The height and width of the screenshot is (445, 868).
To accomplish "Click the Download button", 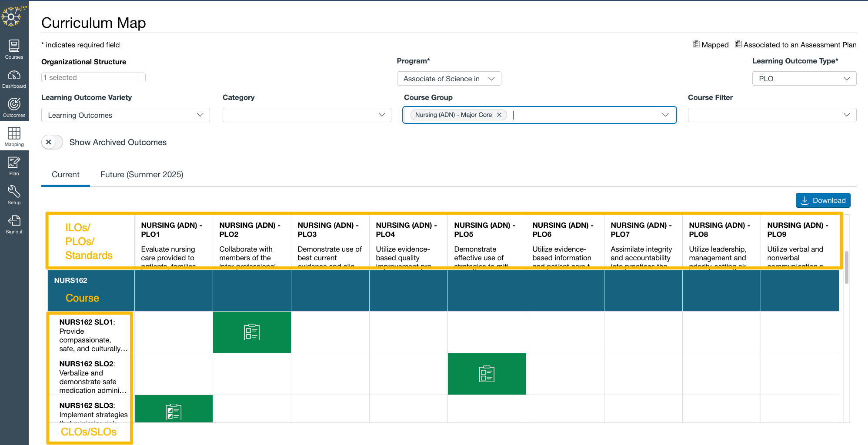I will pyautogui.click(x=823, y=200).
